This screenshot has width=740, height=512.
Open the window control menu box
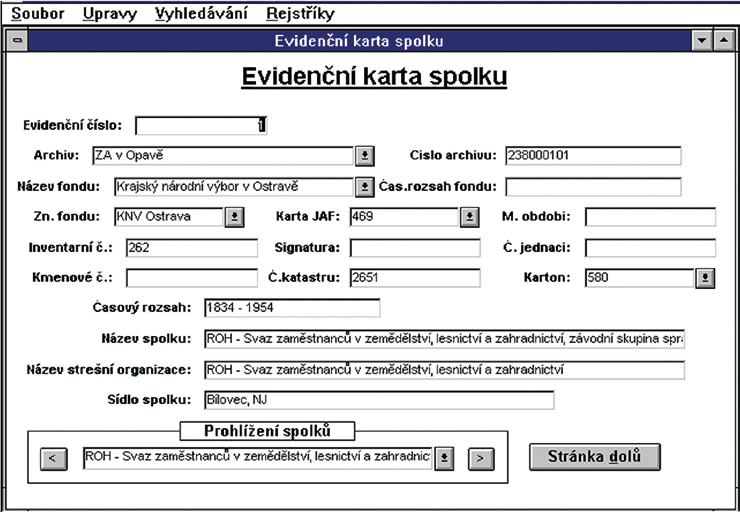tap(17, 41)
